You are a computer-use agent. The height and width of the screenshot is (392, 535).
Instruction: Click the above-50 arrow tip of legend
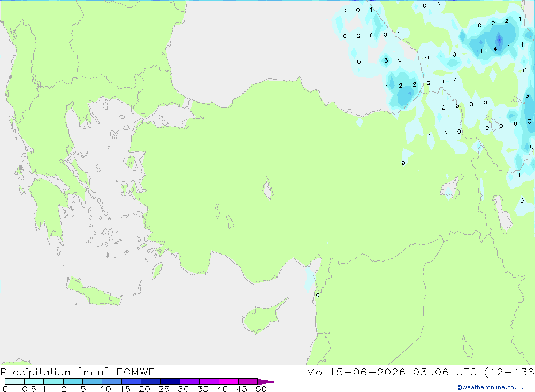pyautogui.click(x=267, y=382)
